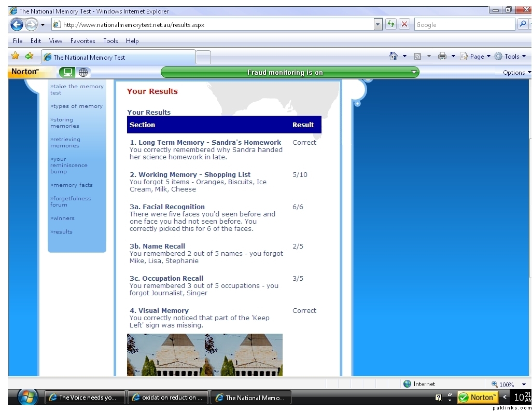Image resolution: width=532 pixels, height=411 pixels.
Task: Click the Stop loading red X icon
Action: pos(404,24)
